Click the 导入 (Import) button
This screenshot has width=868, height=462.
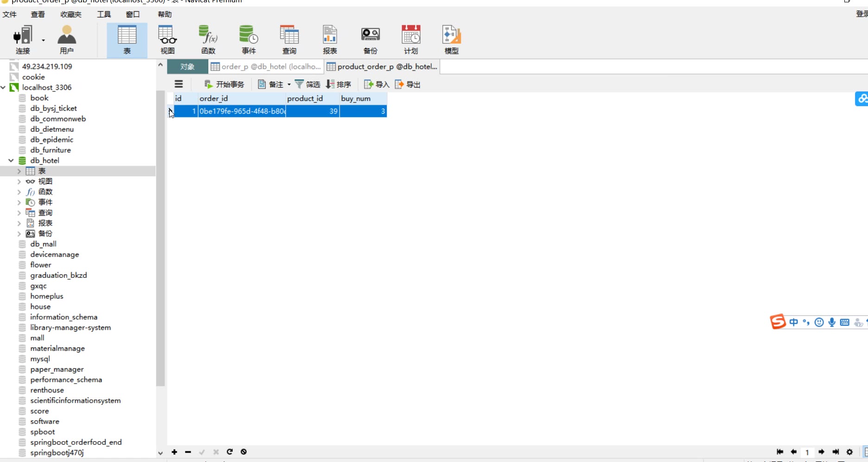(377, 84)
